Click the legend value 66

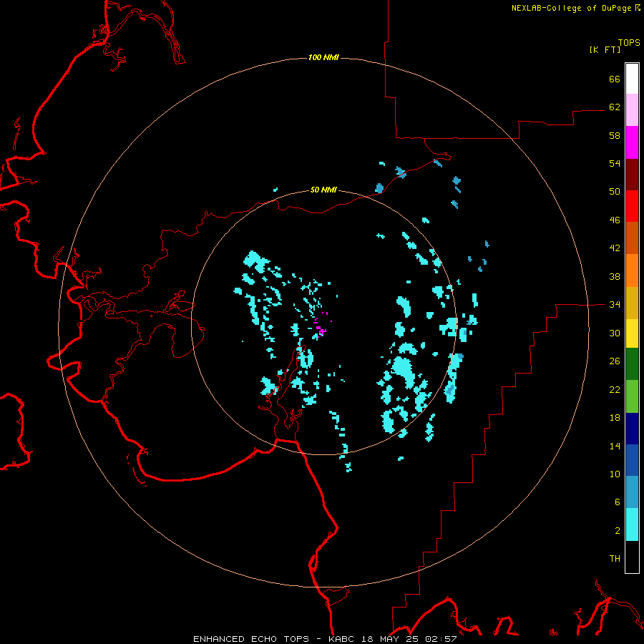(x=615, y=79)
